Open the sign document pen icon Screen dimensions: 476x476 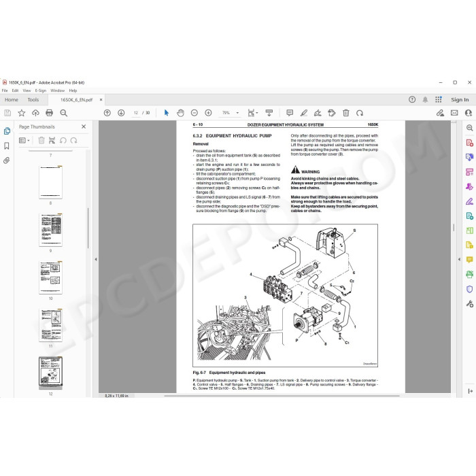click(x=318, y=113)
